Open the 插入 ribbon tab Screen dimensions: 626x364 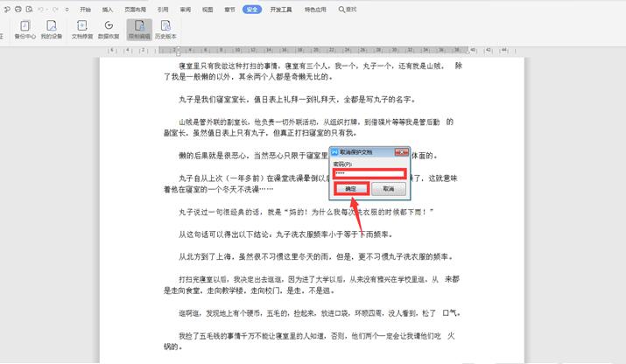[x=108, y=9]
